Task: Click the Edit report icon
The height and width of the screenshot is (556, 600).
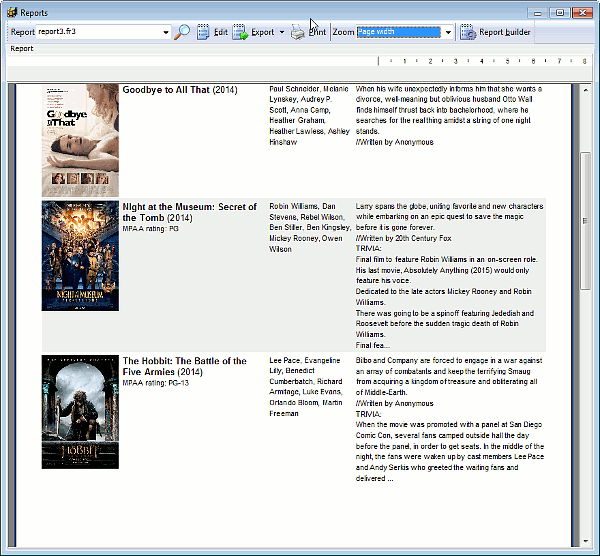Action: tap(203, 32)
